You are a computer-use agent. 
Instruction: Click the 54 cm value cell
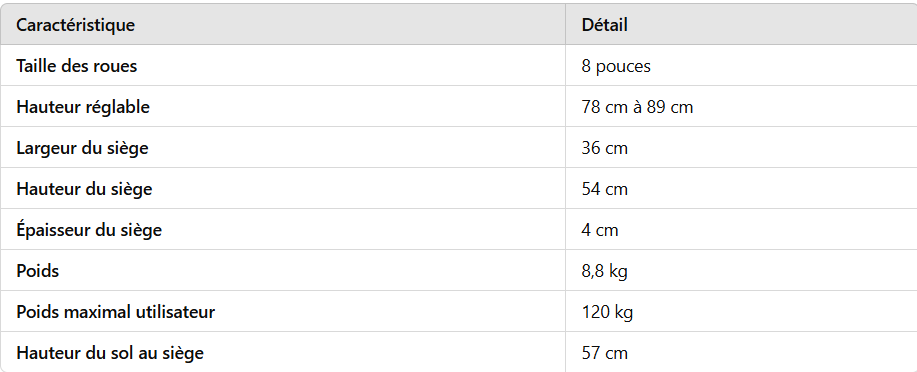coord(605,190)
